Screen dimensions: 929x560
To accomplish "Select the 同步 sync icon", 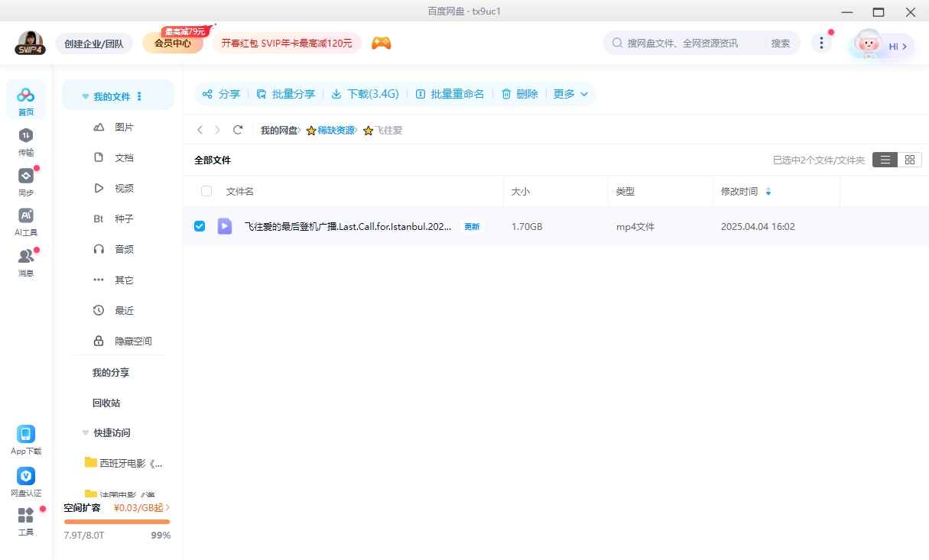I will pyautogui.click(x=26, y=182).
